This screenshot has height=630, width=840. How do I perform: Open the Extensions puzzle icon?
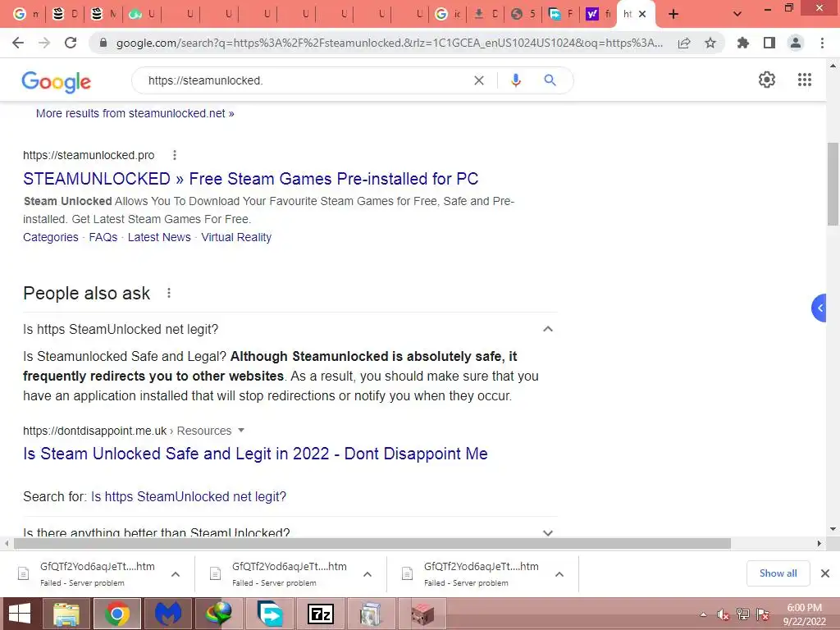pos(742,43)
